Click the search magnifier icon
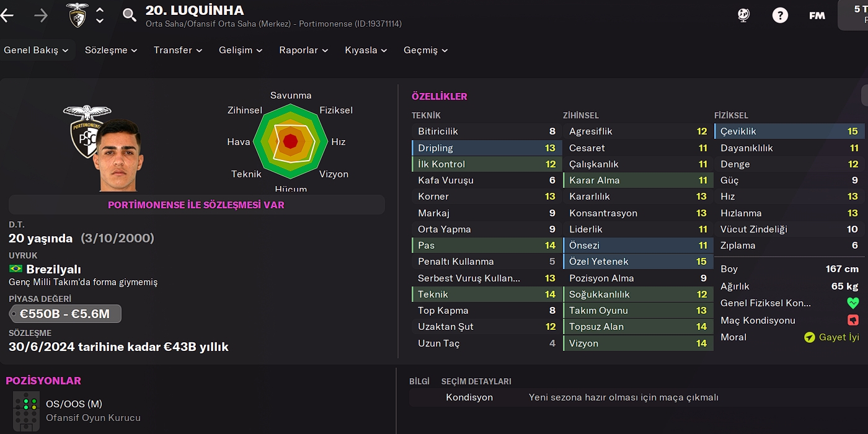 point(129,15)
